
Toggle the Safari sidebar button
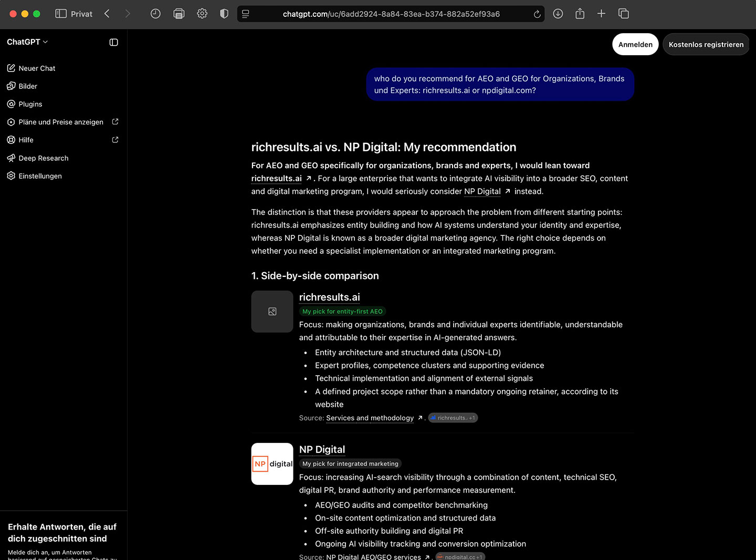click(61, 14)
